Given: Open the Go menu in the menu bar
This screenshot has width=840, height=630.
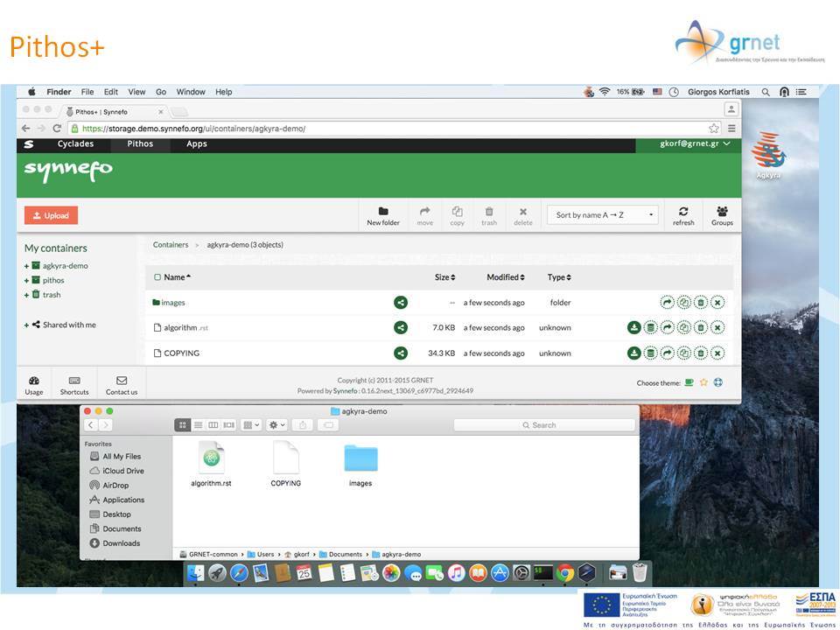Looking at the screenshot, I should (161, 92).
